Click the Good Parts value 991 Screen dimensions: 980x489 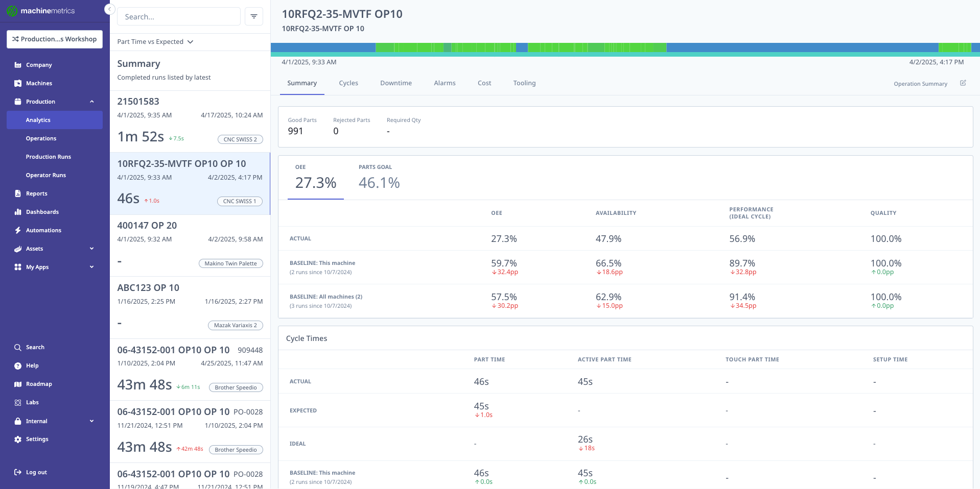pyautogui.click(x=295, y=131)
